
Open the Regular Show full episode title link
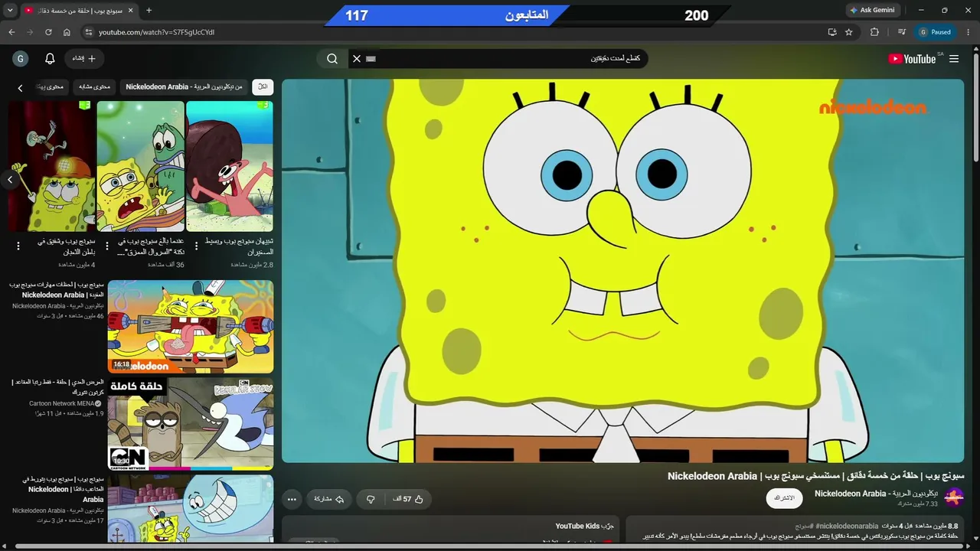pyautogui.click(x=57, y=386)
